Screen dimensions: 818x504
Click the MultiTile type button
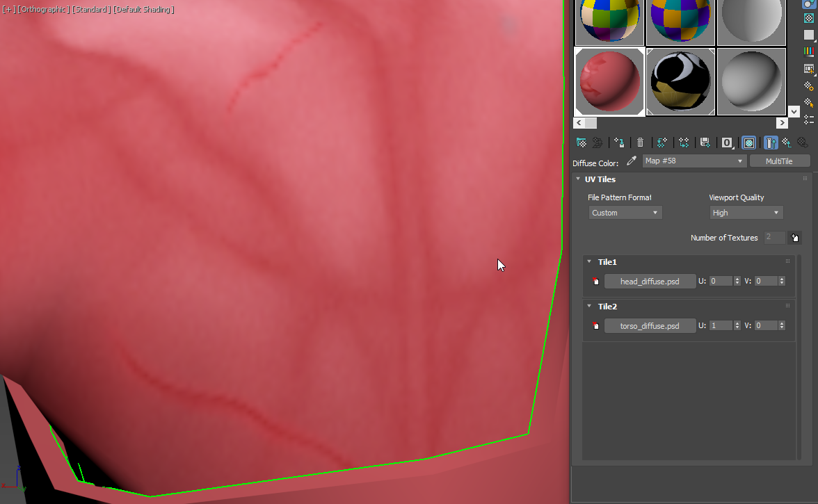point(780,161)
